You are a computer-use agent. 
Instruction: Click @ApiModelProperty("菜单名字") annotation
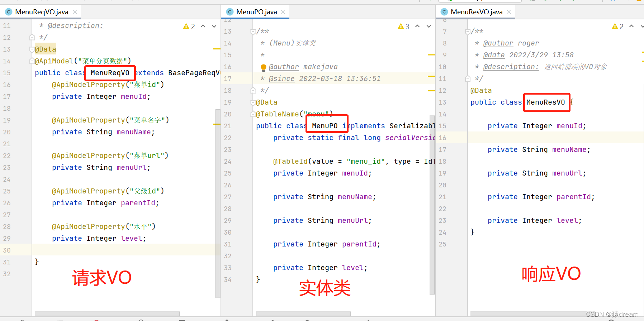[110, 120]
